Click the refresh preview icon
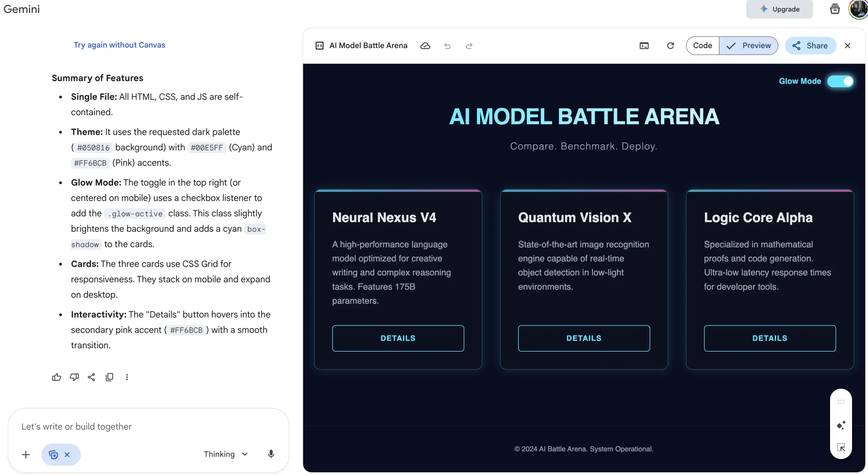Image resolution: width=868 pixels, height=475 pixels. (x=670, y=46)
